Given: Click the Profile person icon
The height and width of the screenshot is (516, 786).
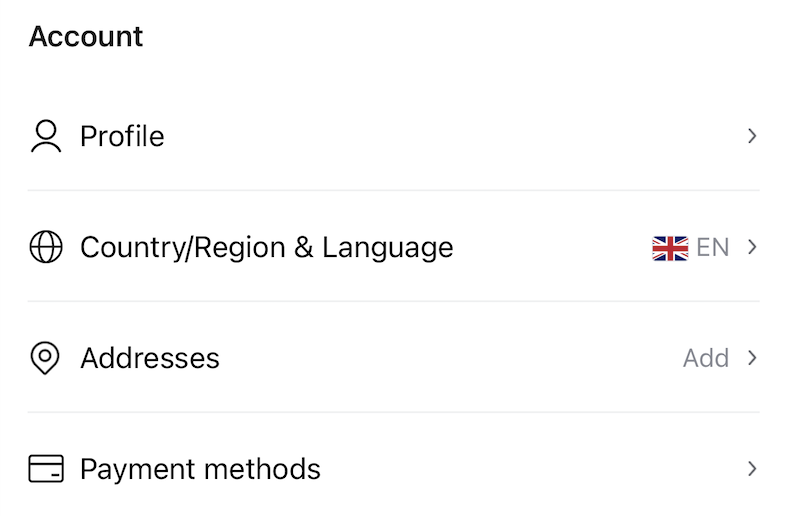Looking at the screenshot, I should tap(46, 136).
